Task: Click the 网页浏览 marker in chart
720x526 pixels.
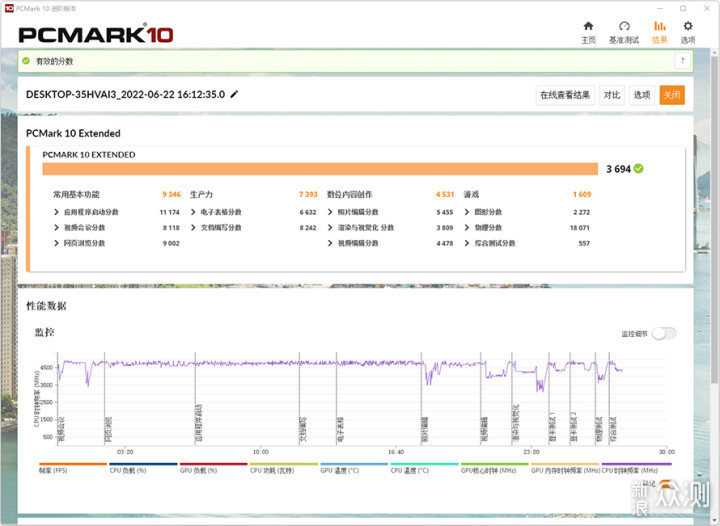Action: click(x=108, y=429)
